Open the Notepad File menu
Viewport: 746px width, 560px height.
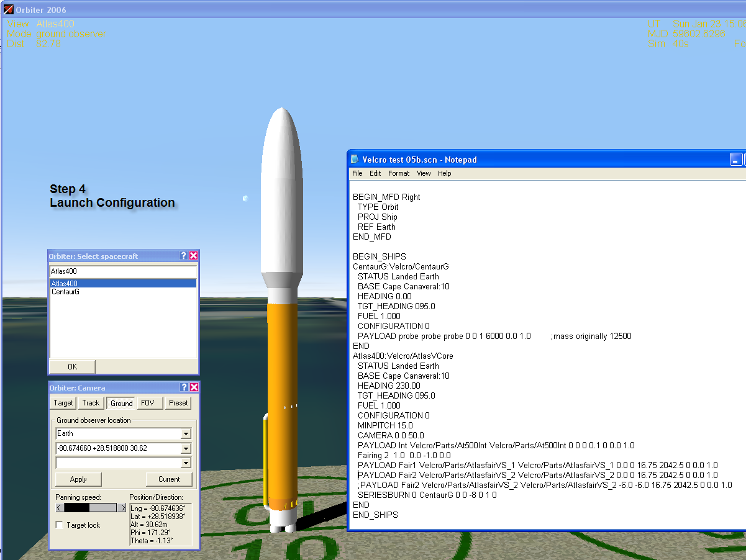click(357, 173)
